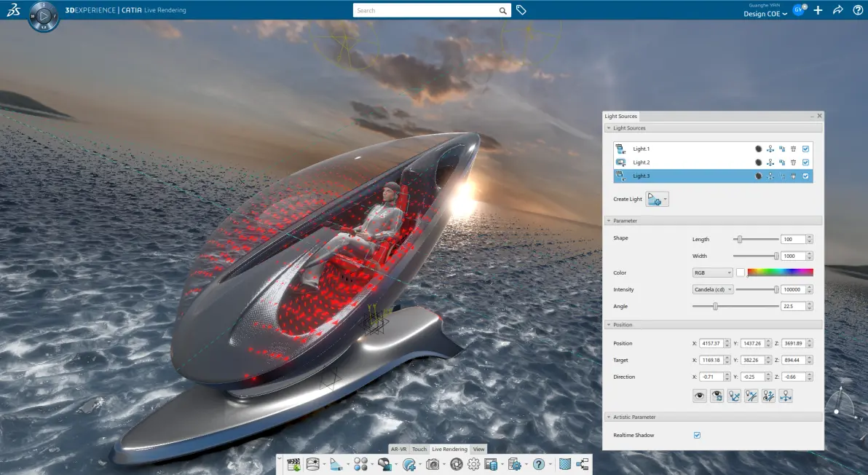Click the tree structure icon in toolbar

point(583,465)
